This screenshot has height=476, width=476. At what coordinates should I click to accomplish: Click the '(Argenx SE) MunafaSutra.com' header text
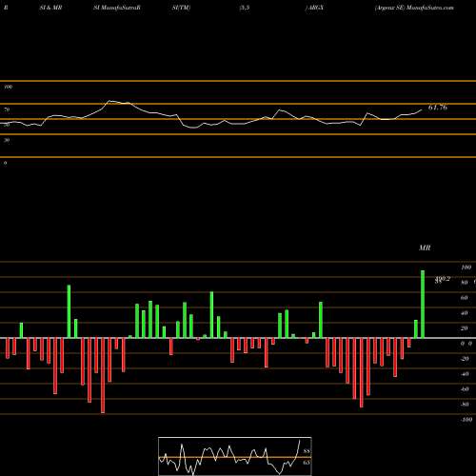[414, 8]
